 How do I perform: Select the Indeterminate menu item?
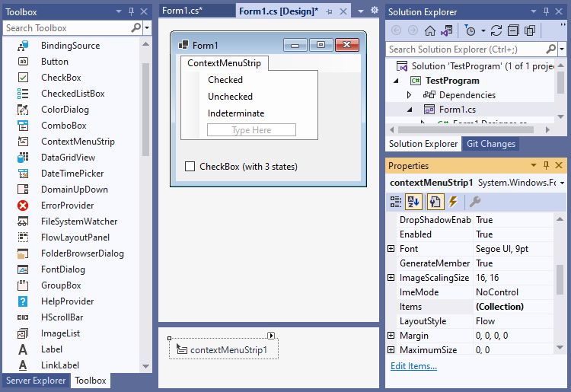coord(236,113)
